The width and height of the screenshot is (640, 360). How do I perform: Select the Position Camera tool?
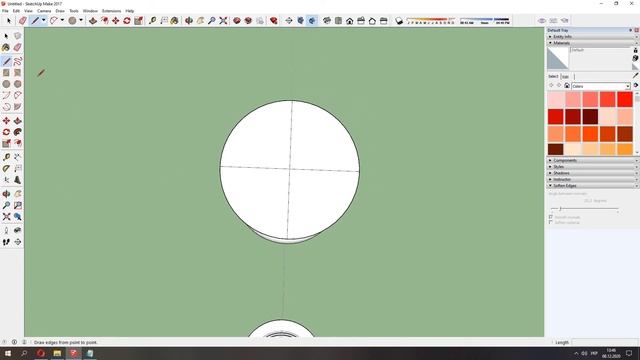click(x=6, y=231)
